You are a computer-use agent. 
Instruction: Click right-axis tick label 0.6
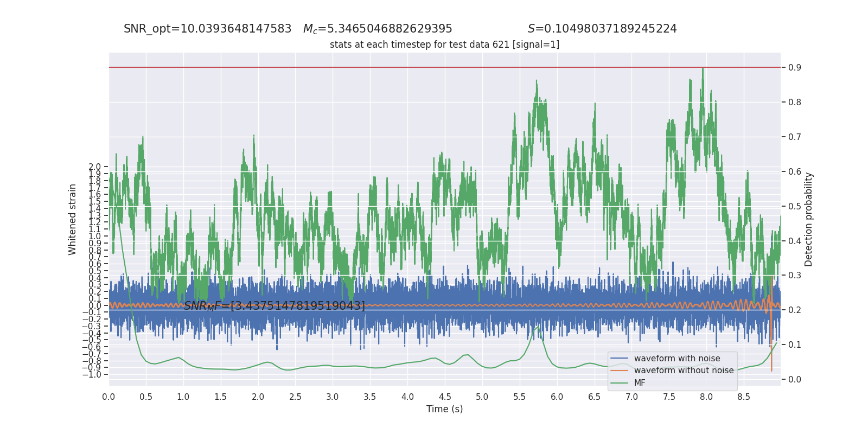795,172
